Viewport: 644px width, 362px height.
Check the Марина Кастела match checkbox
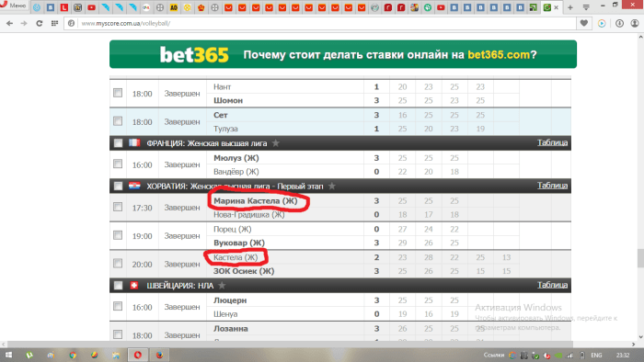click(118, 207)
